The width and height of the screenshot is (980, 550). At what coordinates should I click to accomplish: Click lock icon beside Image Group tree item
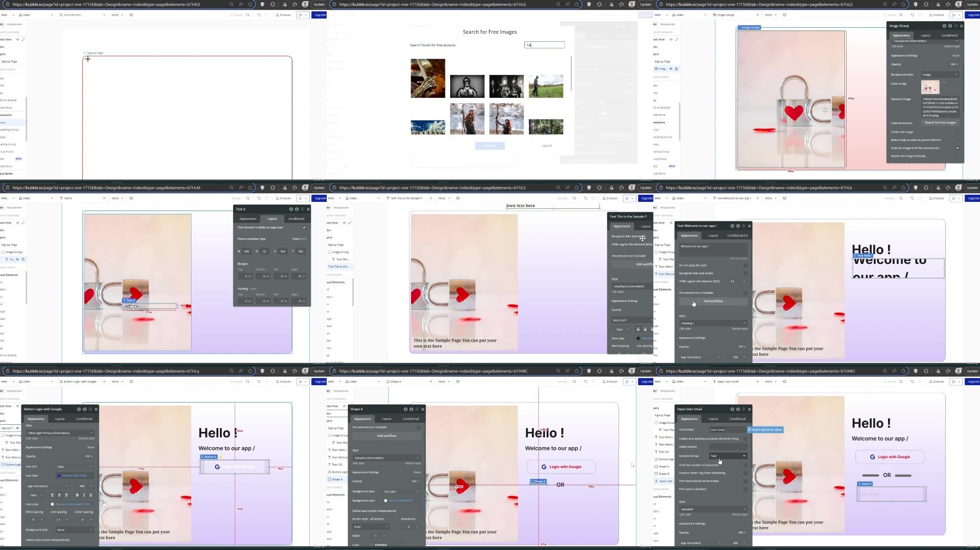[x=676, y=69]
